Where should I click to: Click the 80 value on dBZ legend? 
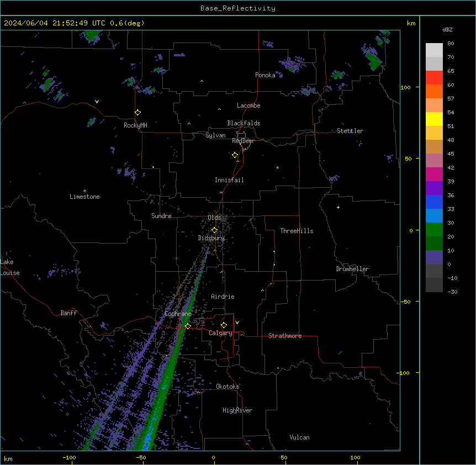pos(451,44)
